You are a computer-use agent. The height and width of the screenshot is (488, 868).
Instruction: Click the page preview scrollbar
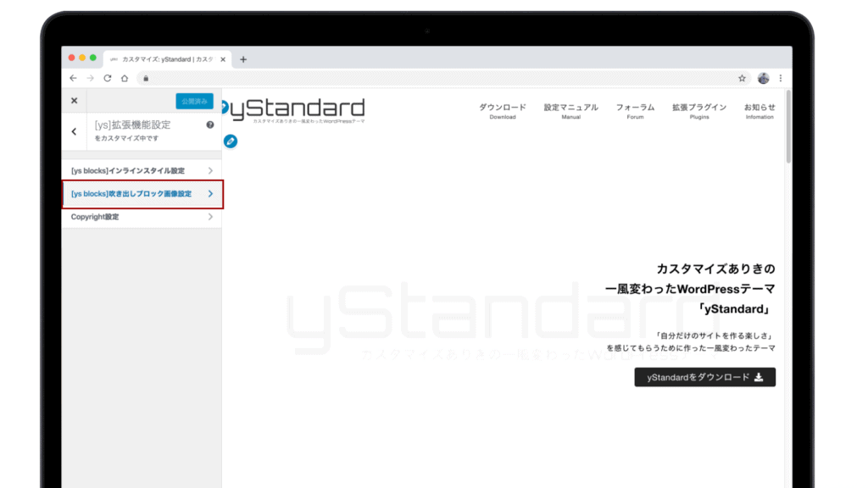pyautogui.click(x=788, y=129)
